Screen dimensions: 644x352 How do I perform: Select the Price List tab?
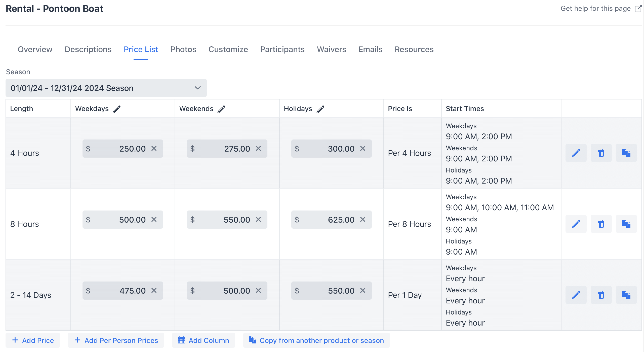pos(141,49)
